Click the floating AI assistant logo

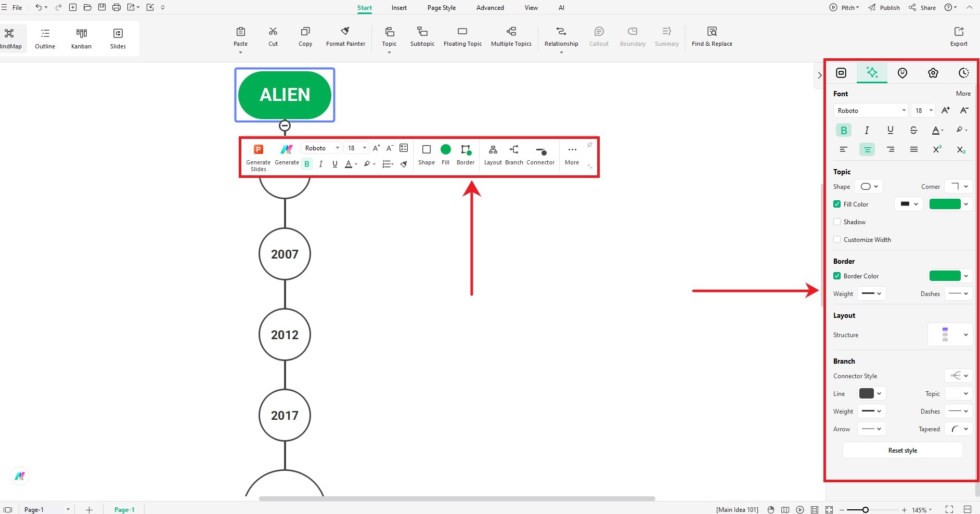click(x=20, y=476)
